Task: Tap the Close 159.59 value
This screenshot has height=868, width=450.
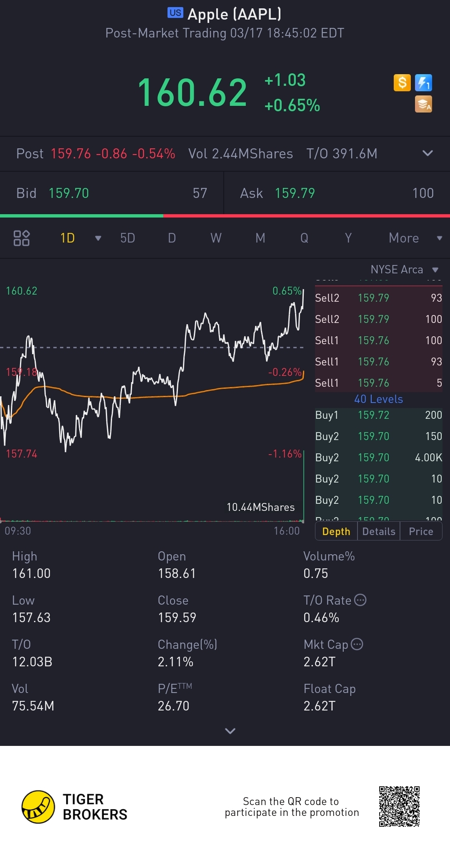Action: click(x=177, y=618)
